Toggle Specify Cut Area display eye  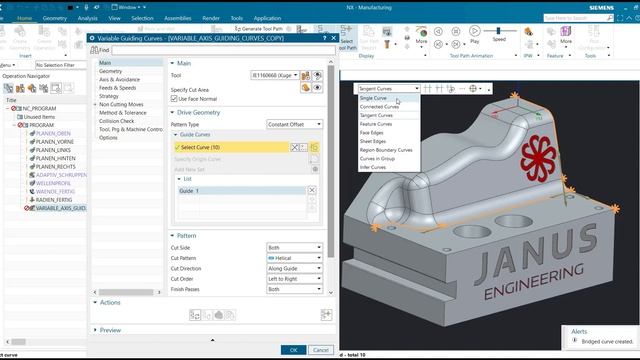pos(317,87)
